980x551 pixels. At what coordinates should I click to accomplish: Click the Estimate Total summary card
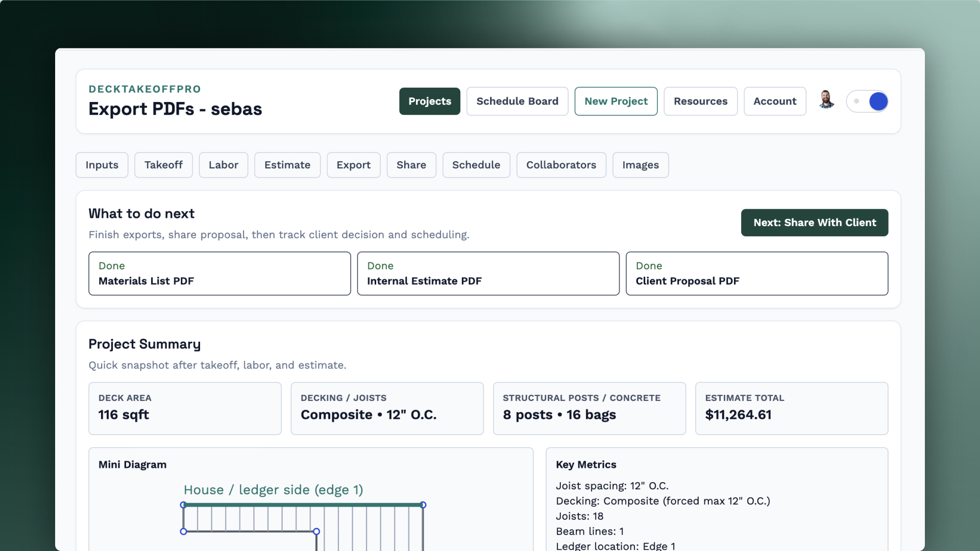(791, 408)
